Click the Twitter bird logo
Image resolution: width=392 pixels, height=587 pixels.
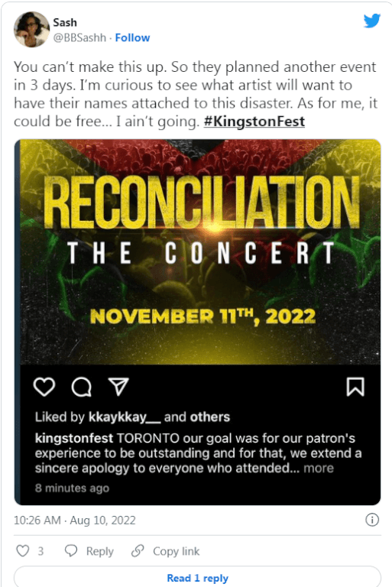click(372, 21)
